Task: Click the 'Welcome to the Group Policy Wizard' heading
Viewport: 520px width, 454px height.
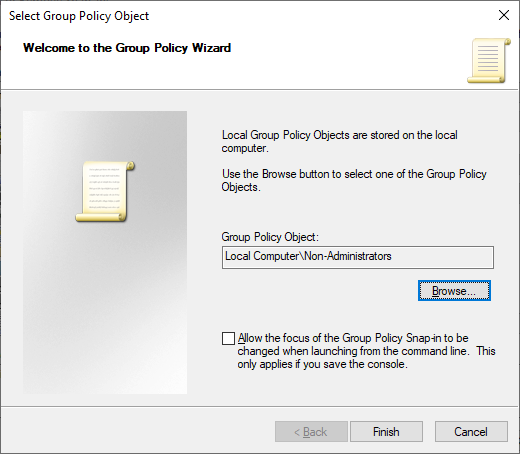Action: (127, 48)
